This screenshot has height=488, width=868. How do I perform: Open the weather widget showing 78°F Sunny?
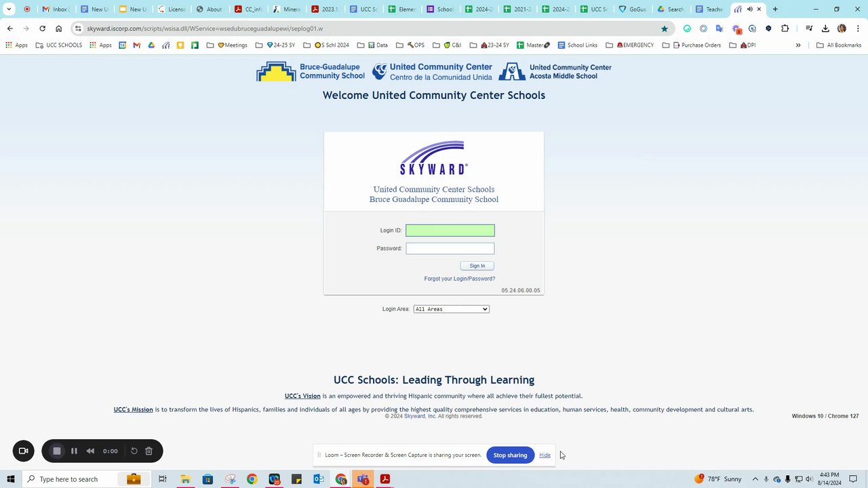[718, 479]
